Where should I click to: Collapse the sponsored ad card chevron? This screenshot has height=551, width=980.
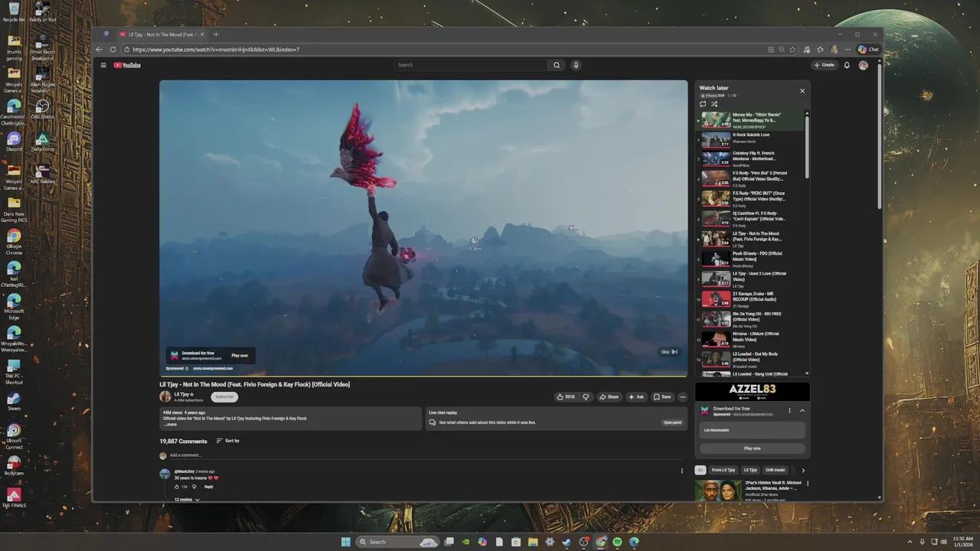point(802,411)
